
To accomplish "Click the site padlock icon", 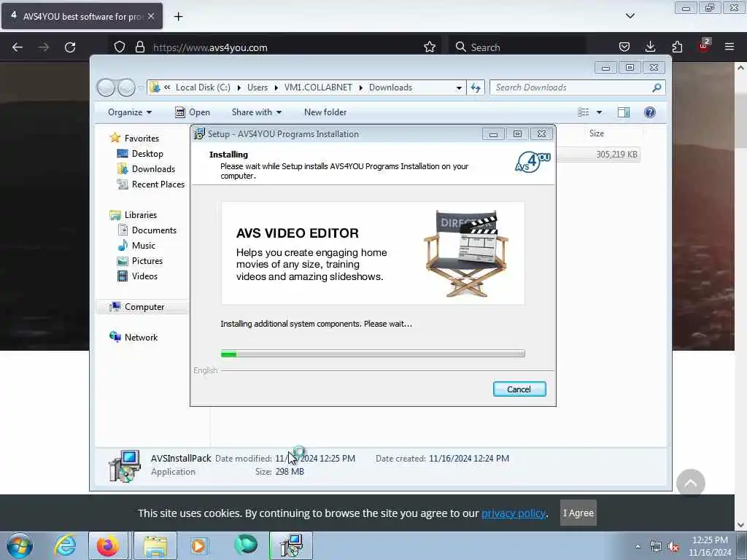I will click(139, 47).
